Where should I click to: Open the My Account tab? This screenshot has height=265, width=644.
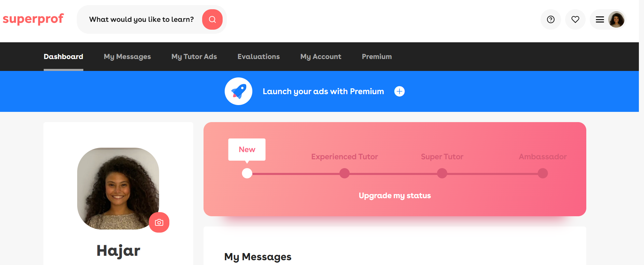point(321,57)
